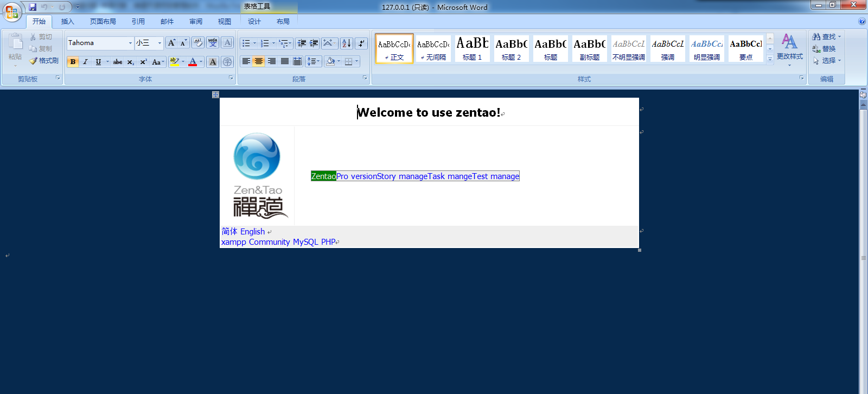This screenshot has width=868, height=394.
Task: Open the numbering list dropdown arrow
Action: tap(273, 43)
